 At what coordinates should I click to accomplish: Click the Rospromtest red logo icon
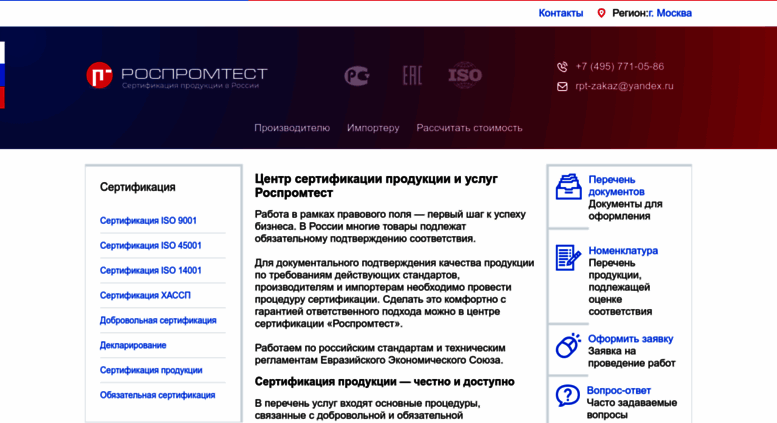tap(99, 75)
